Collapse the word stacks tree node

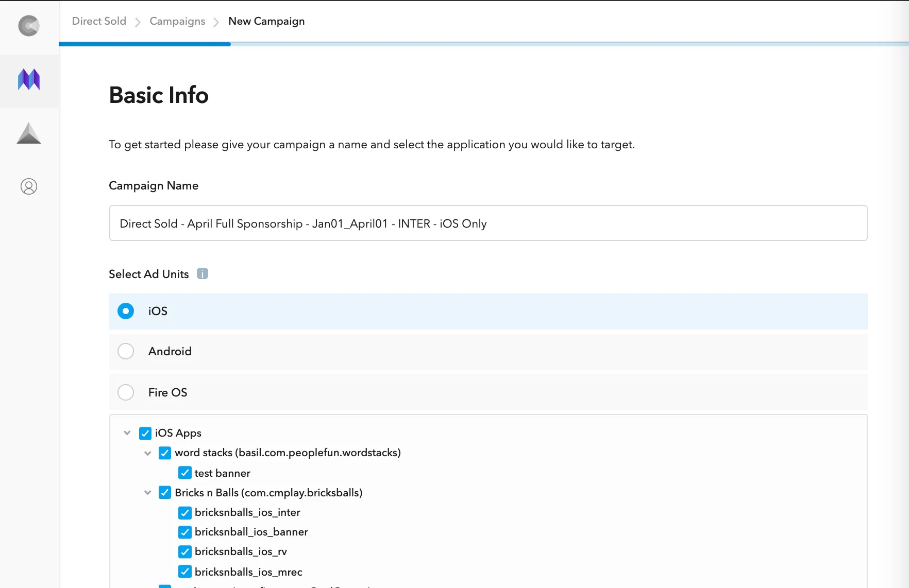148,453
